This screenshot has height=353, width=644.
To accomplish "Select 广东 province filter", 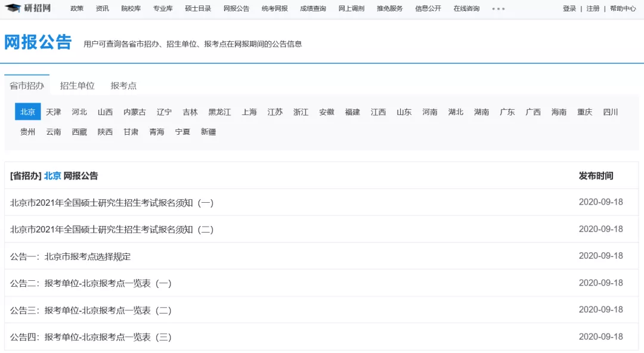I will coord(507,112).
